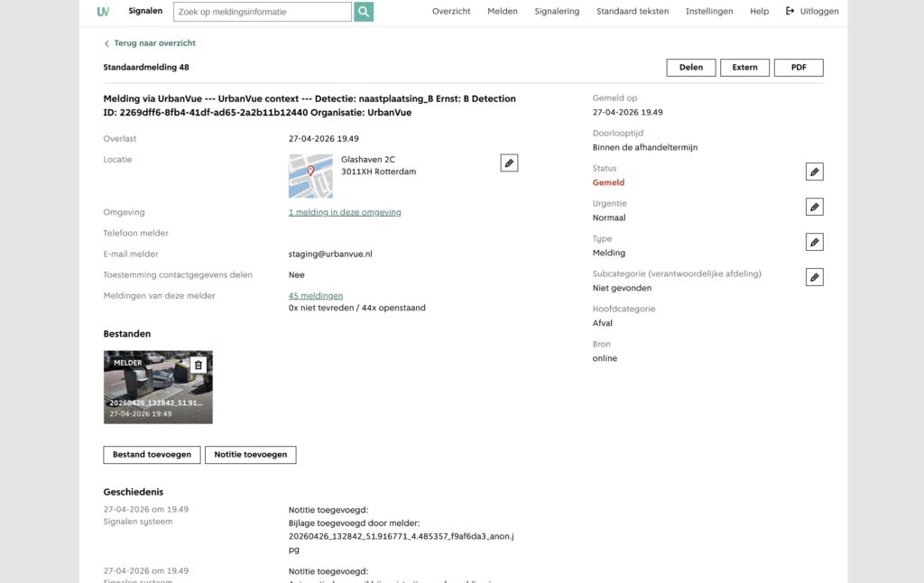Delete the attached photo via trash icon
Screen dimensions: 924x583
199,365
